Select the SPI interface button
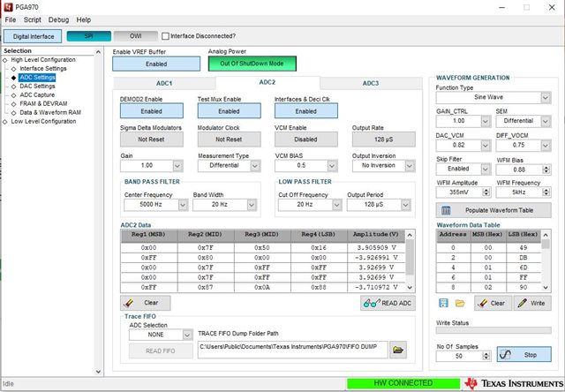The image size is (565, 392). coord(88,36)
